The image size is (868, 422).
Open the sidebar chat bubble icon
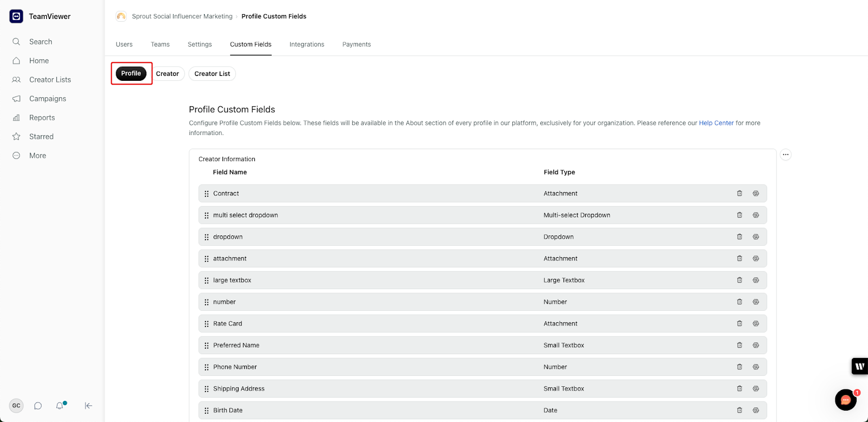38,406
